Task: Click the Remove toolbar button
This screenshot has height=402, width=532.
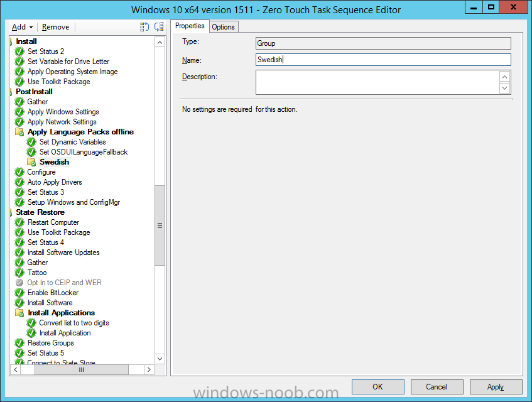Action: (x=56, y=27)
